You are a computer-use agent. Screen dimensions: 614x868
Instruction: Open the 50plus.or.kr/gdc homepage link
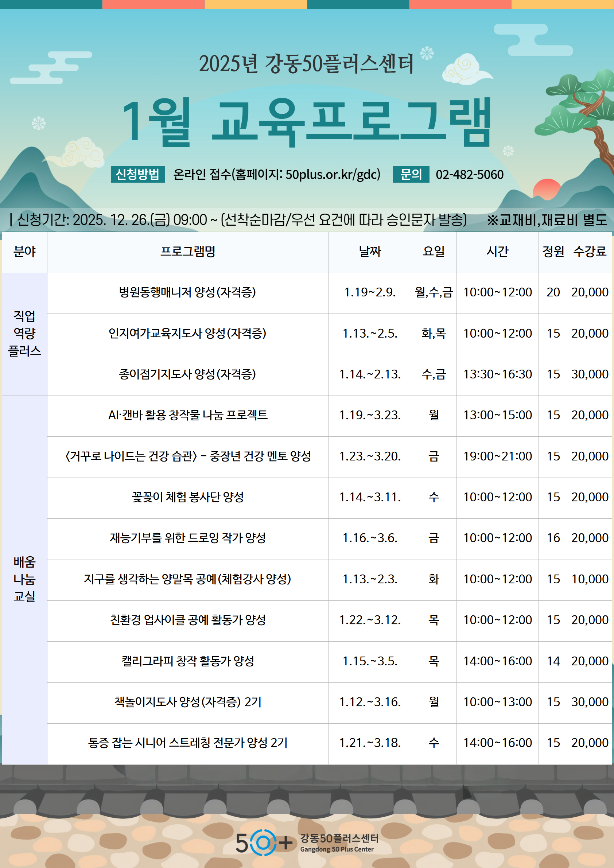click(x=332, y=174)
